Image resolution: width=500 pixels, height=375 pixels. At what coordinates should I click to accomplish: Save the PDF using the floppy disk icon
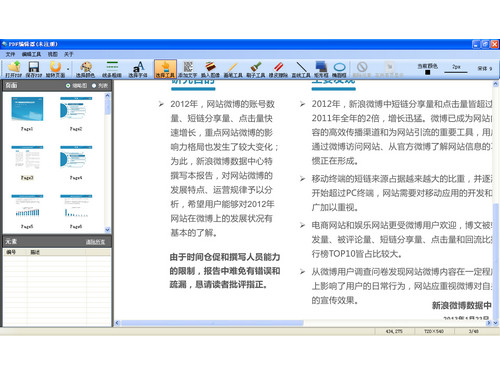(x=34, y=69)
